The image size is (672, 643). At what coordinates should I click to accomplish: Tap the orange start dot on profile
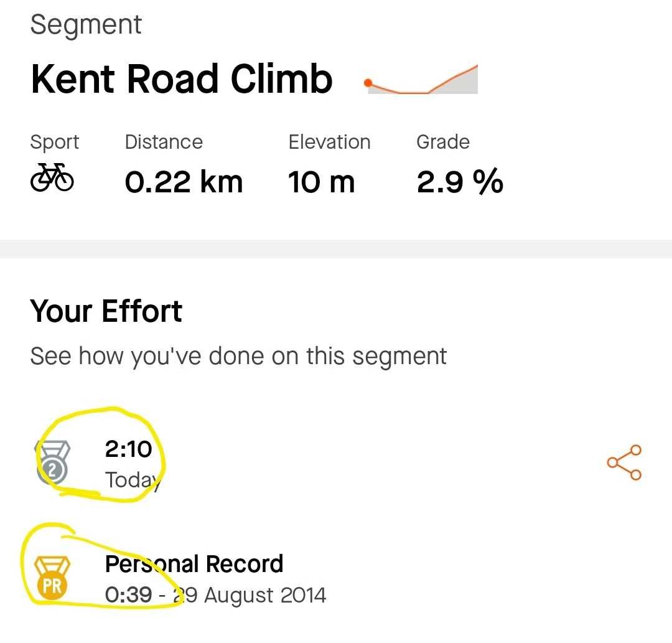click(x=368, y=83)
